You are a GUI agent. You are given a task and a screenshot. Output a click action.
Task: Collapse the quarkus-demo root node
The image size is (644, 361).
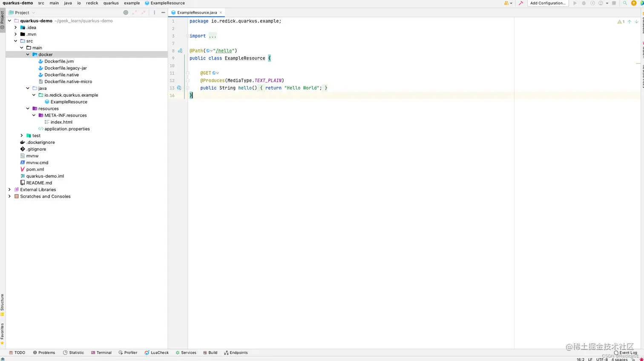tap(10, 20)
